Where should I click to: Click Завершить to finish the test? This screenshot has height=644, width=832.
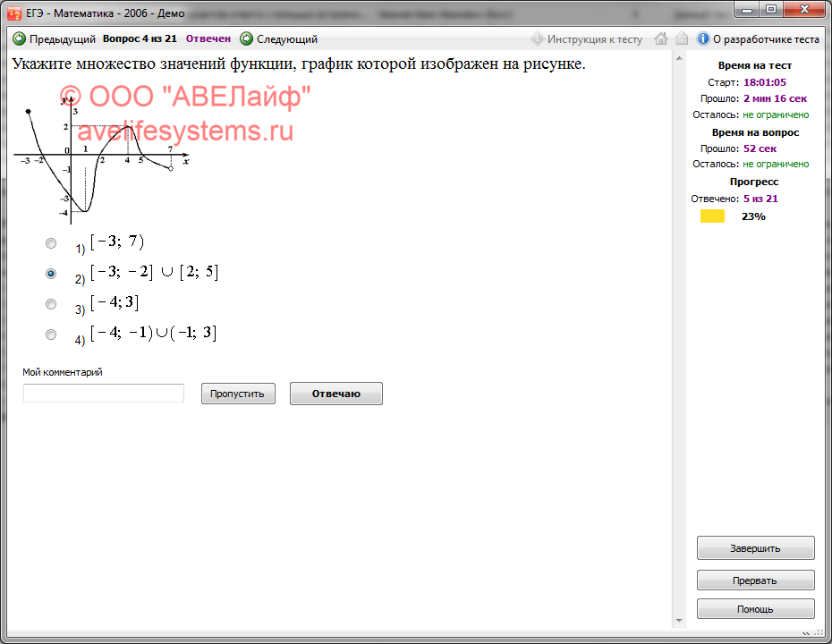click(x=755, y=548)
